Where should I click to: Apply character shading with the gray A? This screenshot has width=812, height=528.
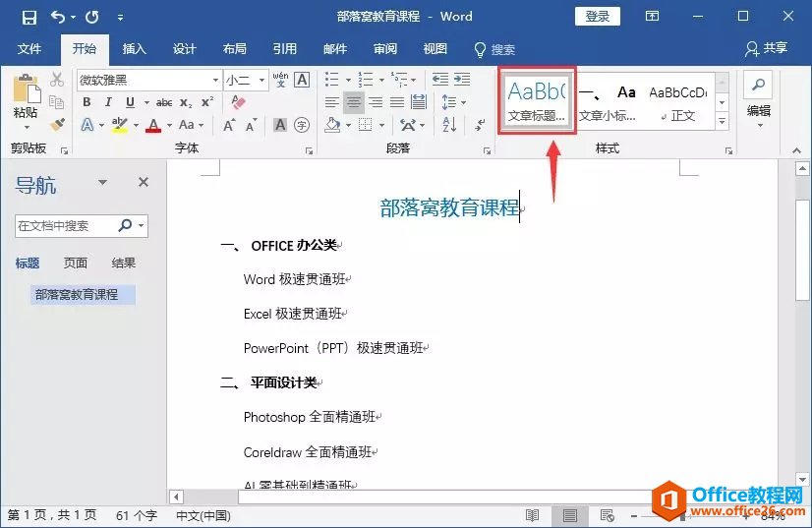pos(280,125)
